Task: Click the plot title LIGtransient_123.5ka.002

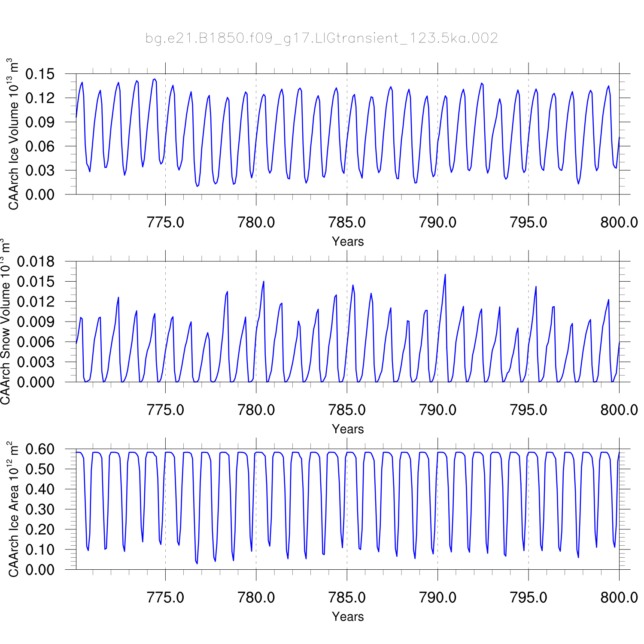Action: (x=322, y=39)
